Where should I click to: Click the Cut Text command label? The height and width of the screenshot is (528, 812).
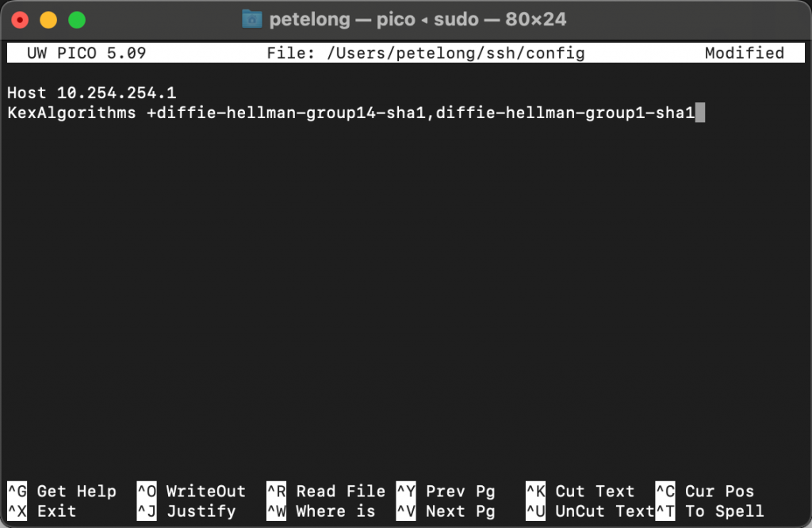595,491
